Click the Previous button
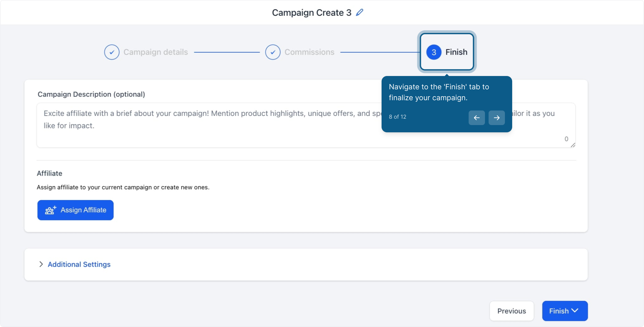This screenshot has width=644, height=327. (x=512, y=311)
